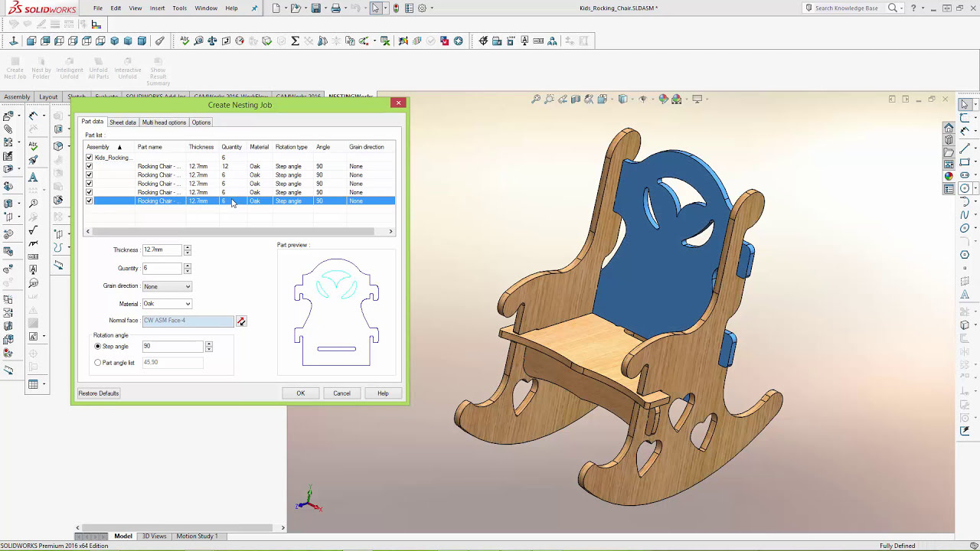This screenshot has height=551, width=980.
Task: Open the Insert menu
Action: click(x=157, y=8)
